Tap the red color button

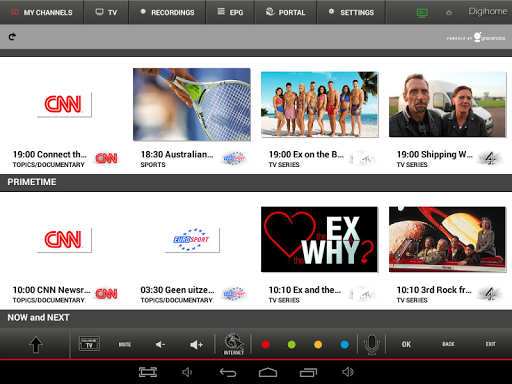(266, 345)
